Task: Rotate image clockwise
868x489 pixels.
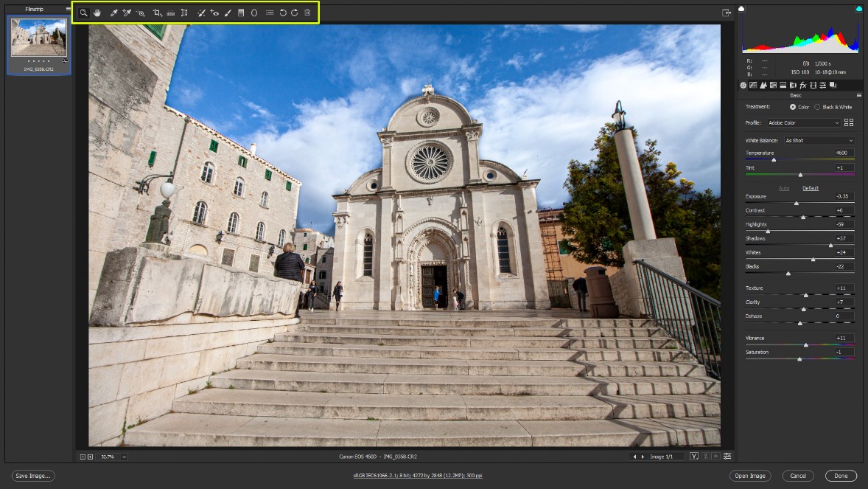Action: pyautogui.click(x=295, y=13)
